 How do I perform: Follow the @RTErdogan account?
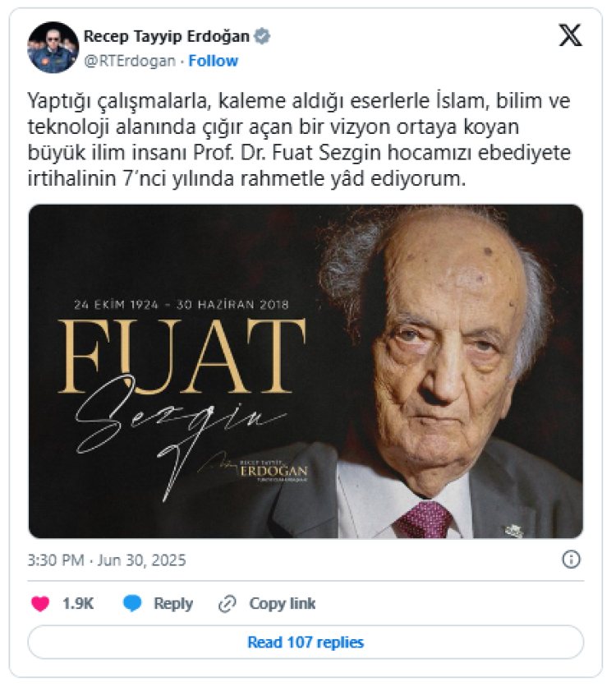tap(215, 62)
